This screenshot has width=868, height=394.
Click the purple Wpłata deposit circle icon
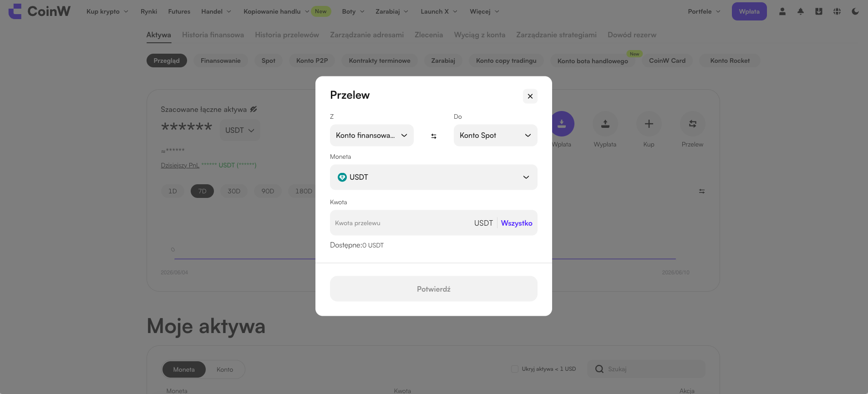point(562,124)
